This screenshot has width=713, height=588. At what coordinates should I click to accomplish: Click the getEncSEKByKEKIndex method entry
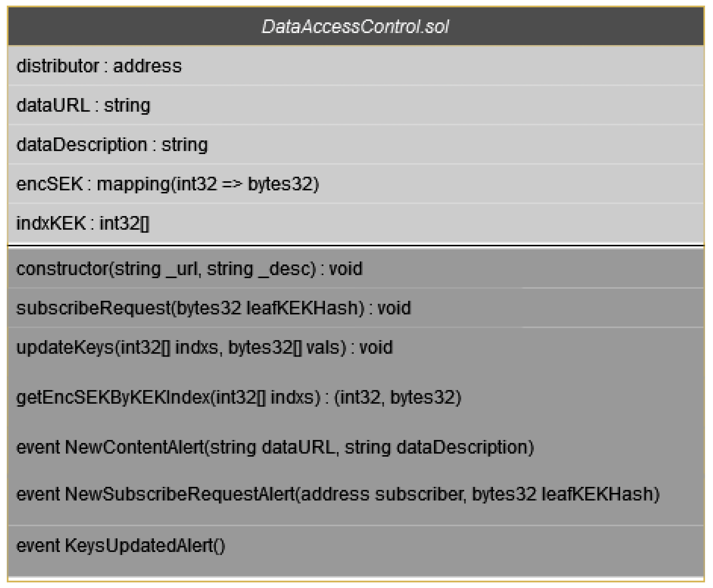[x=239, y=397]
